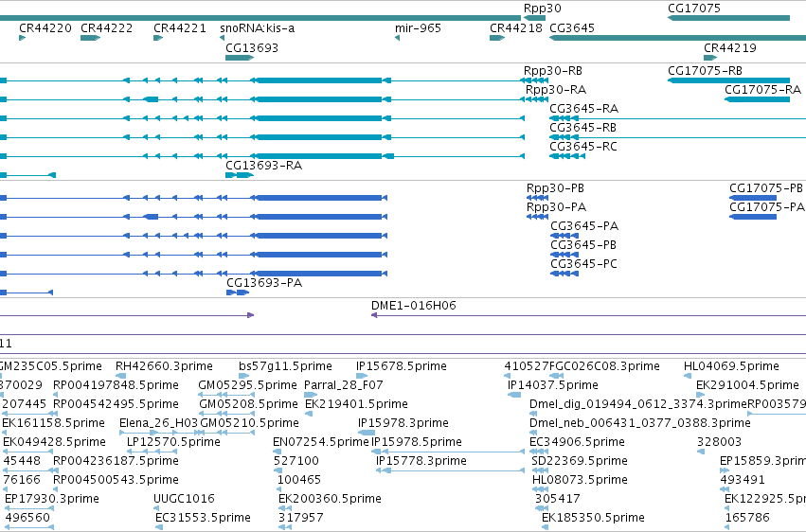This screenshot has width=806, height=532.
Task: Click the CG13693 gene glyph
Action: (x=240, y=58)
